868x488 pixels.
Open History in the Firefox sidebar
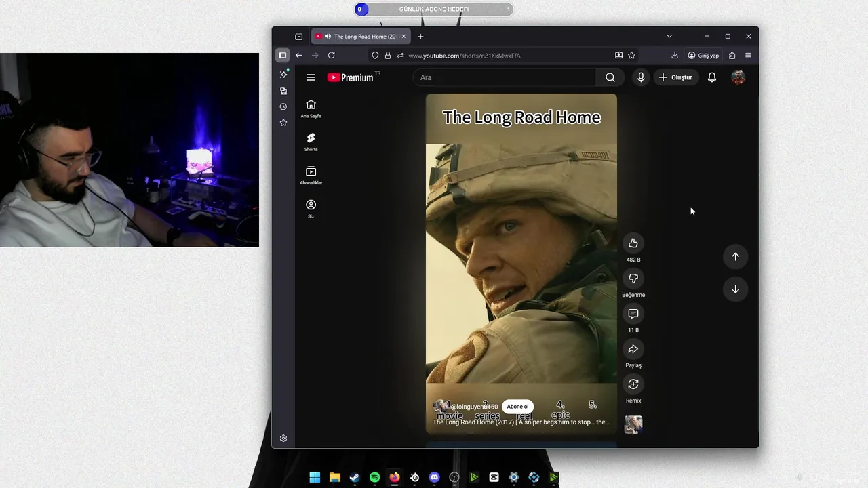pyautogui.click(x=283, y=106)
